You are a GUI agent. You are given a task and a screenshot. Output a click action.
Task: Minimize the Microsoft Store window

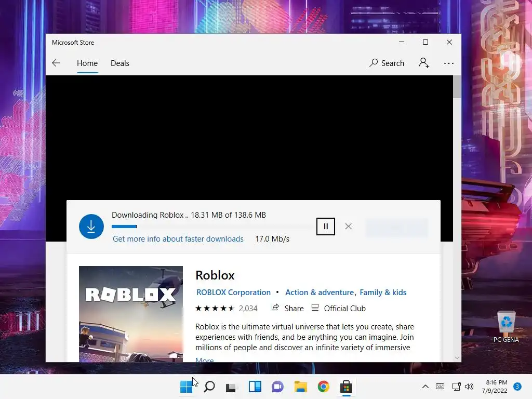pyautogui.click(x=402, y=42)
